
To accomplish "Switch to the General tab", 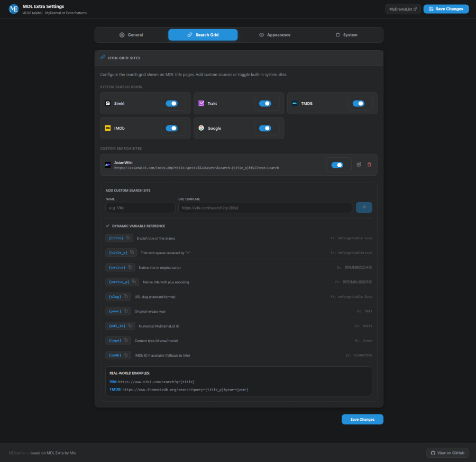I will [x=132, y=34].
